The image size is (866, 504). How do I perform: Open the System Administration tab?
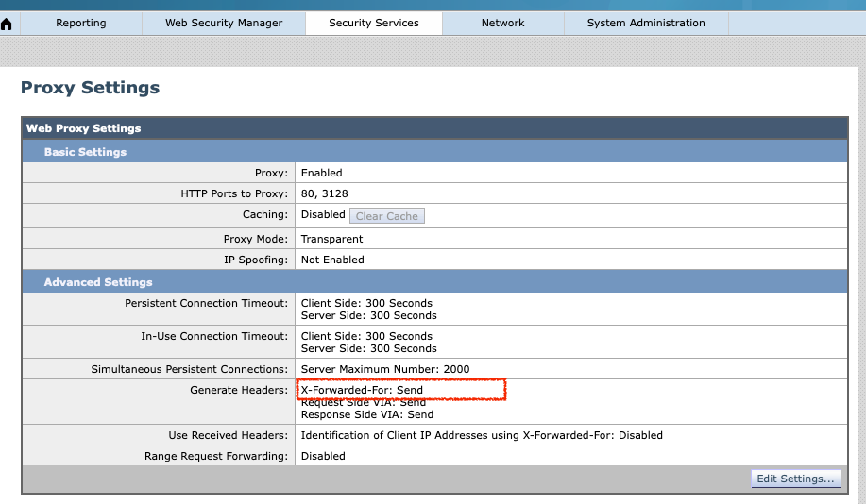coord(646,23)
